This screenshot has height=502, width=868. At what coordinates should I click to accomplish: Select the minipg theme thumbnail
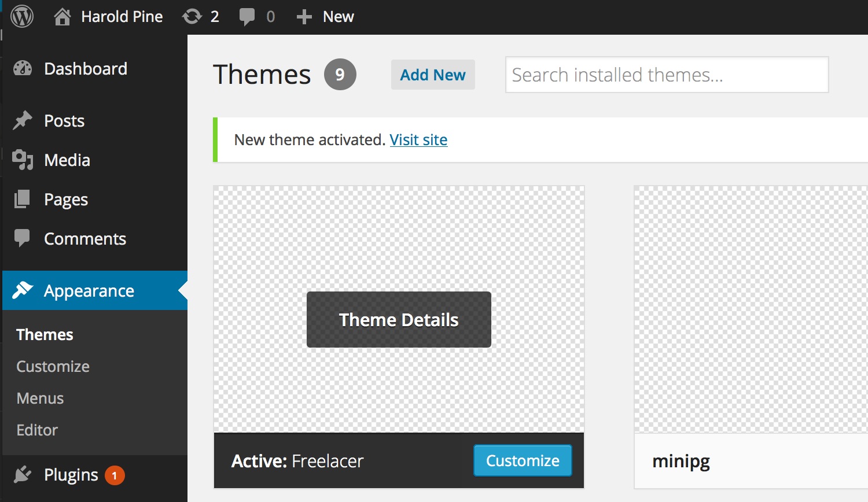[x=751, y=309]
